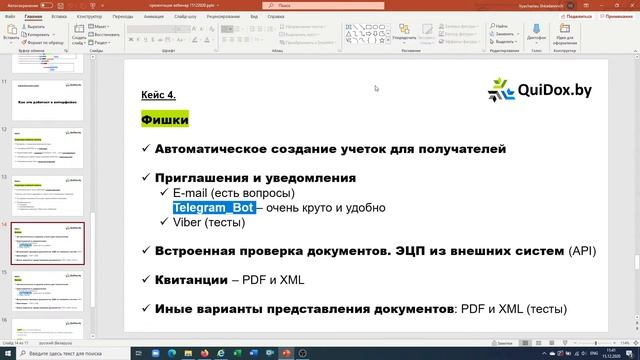Screen dimensions: 640x360
Task: Open the text highlight color button
Action: (x=195, y=40)
